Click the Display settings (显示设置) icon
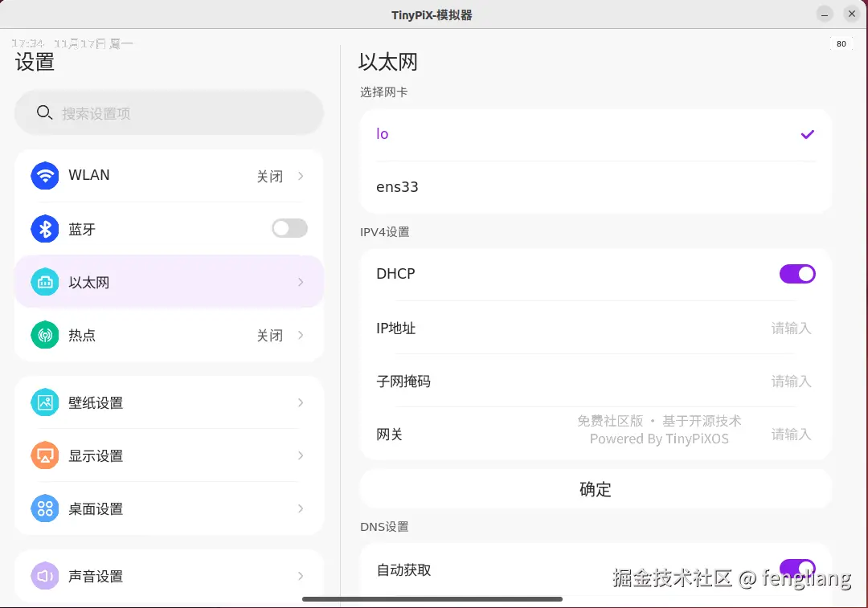The height and width of the screenshot is (608, 868). coord(44,455)
